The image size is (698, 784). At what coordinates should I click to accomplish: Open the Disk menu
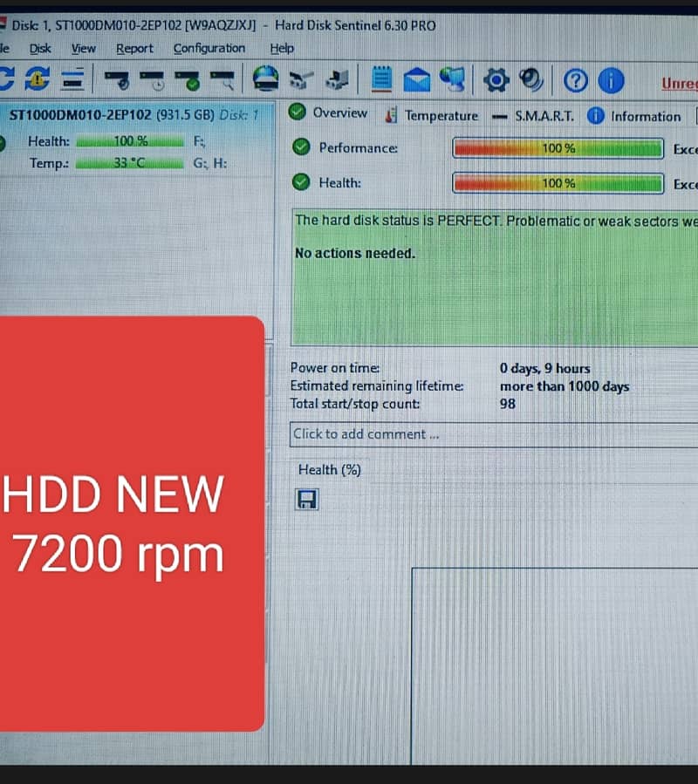[x=40, y=49]
